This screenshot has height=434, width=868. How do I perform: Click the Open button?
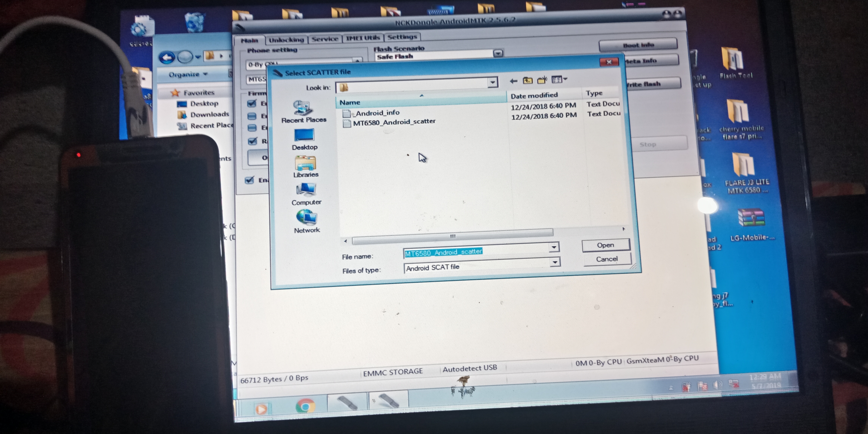(606, 245)
